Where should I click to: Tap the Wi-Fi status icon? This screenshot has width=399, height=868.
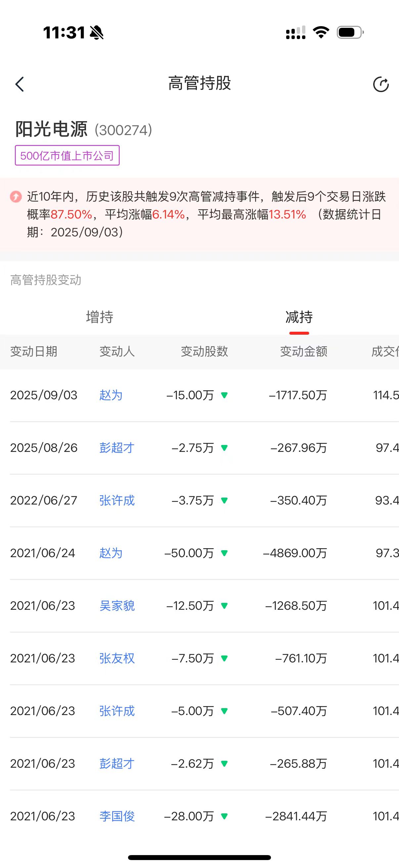[x=321, y=32]
